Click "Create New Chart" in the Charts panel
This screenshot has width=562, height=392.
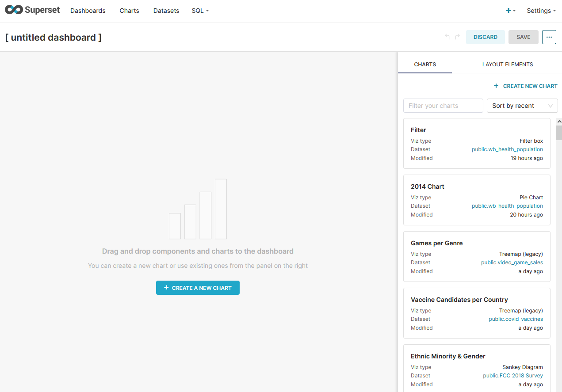pyautogui.click(x=525, y=86)
